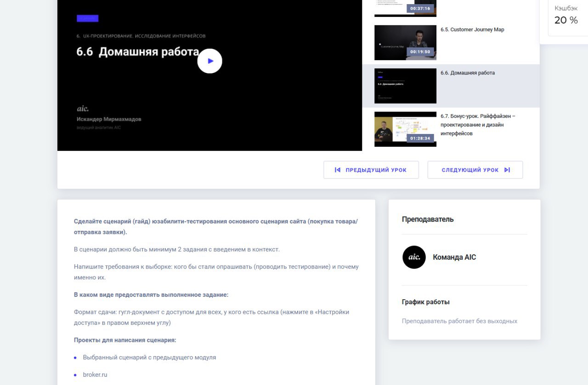The image size is (588, 385).
Task: Select lesson title 6.7. Бонус-урок. Райффайзен
Action: click(x=478, y=125)
